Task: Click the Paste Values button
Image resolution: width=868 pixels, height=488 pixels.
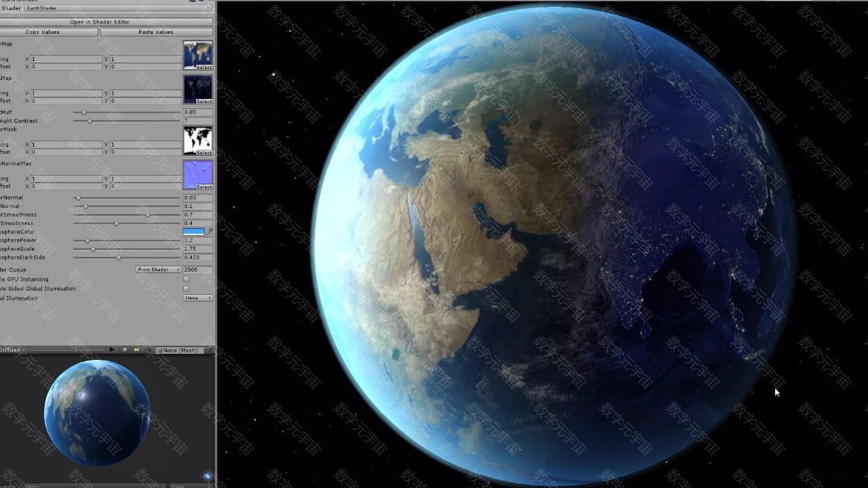Action: (156, 32)
